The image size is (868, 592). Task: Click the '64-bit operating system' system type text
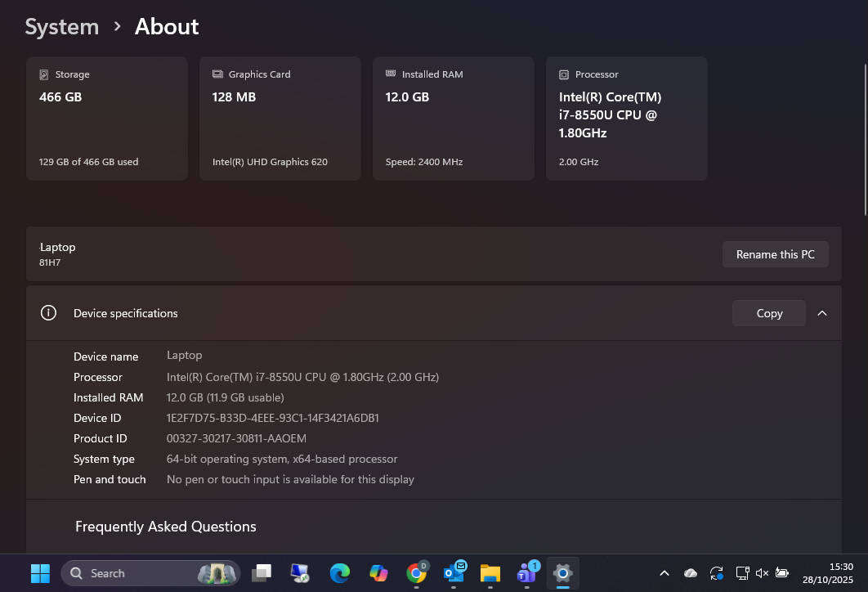(x=282, y=459)
